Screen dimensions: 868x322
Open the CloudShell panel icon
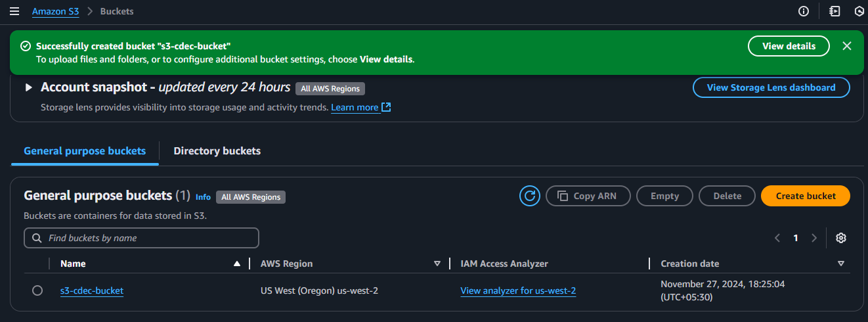pyautogui.click(x=835, y=12)
